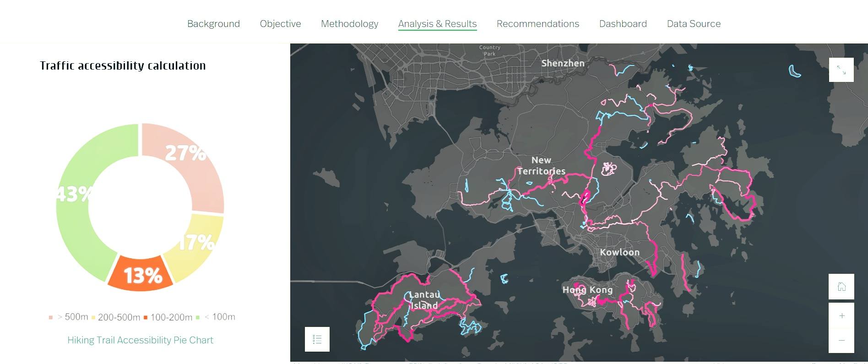Select the Analysis & Results tab

[x=437, y=24]
